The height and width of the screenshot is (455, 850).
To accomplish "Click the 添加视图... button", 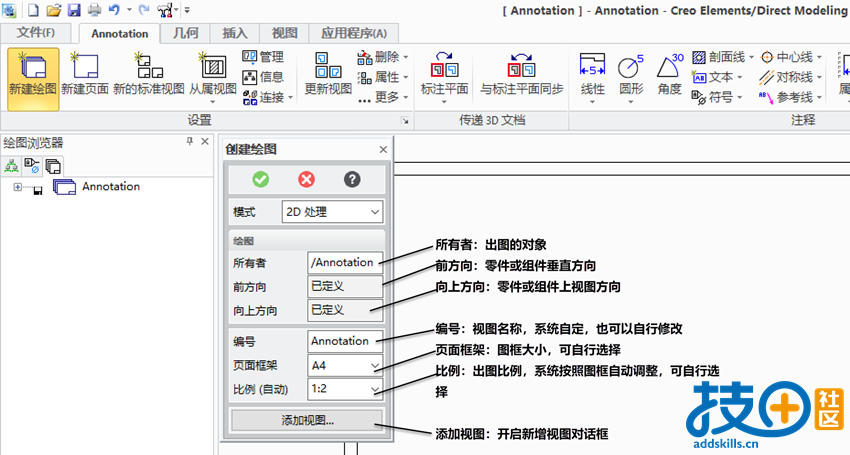I will pos(307,420).
